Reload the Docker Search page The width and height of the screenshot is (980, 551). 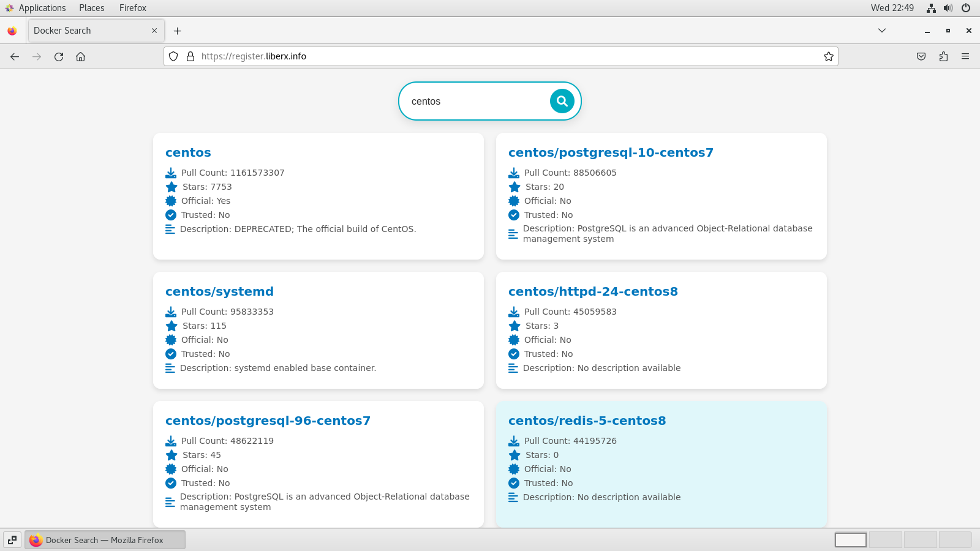[59, 56]
